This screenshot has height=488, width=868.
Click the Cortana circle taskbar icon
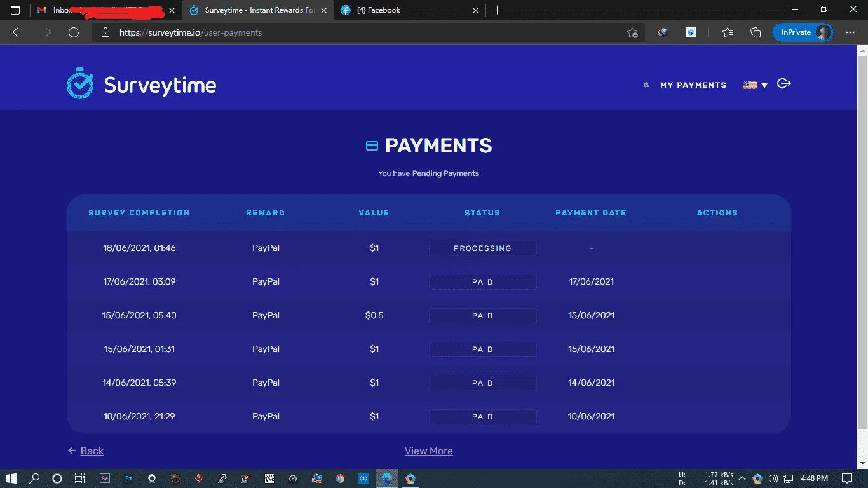coord(57,478)
